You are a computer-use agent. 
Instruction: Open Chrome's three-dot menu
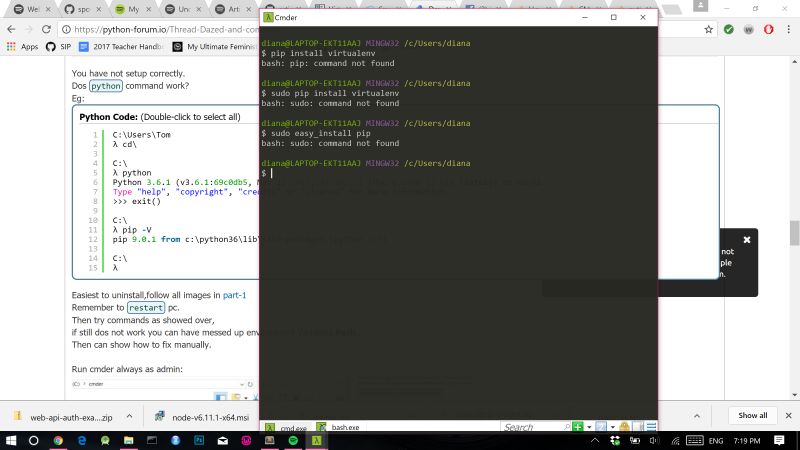(788, 30)
